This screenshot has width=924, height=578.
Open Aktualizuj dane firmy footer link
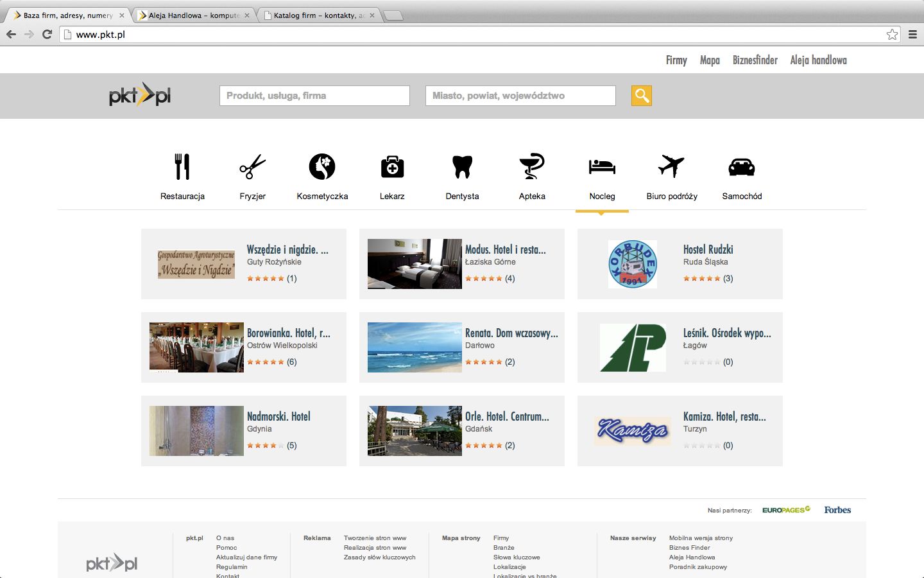tap(246, 557)
